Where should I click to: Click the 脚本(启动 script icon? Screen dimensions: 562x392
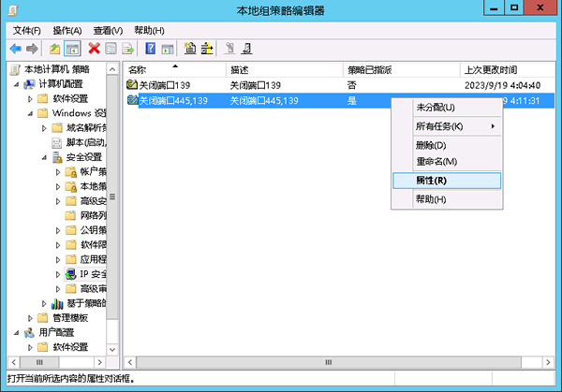(x=56, y=143)
